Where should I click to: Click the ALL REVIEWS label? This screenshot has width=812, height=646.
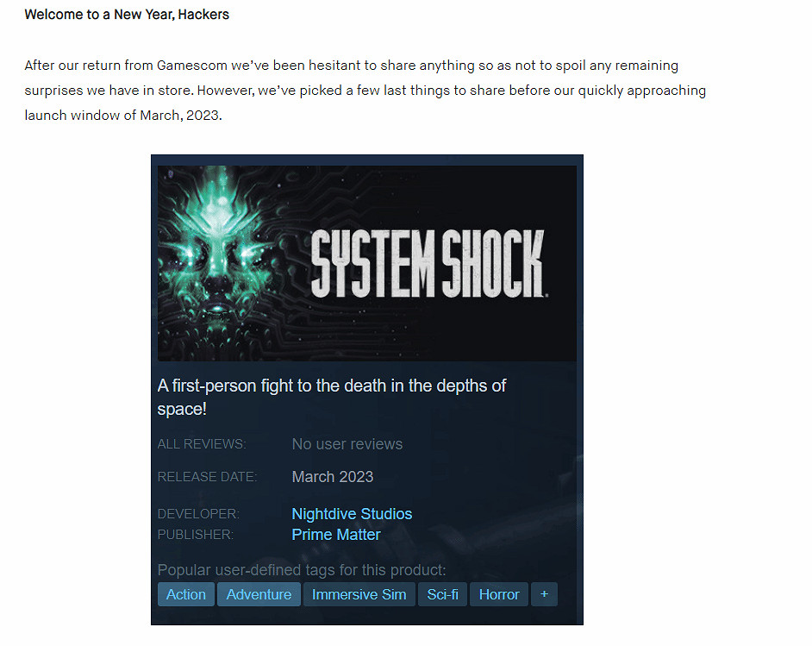click(x=202, y=444)
